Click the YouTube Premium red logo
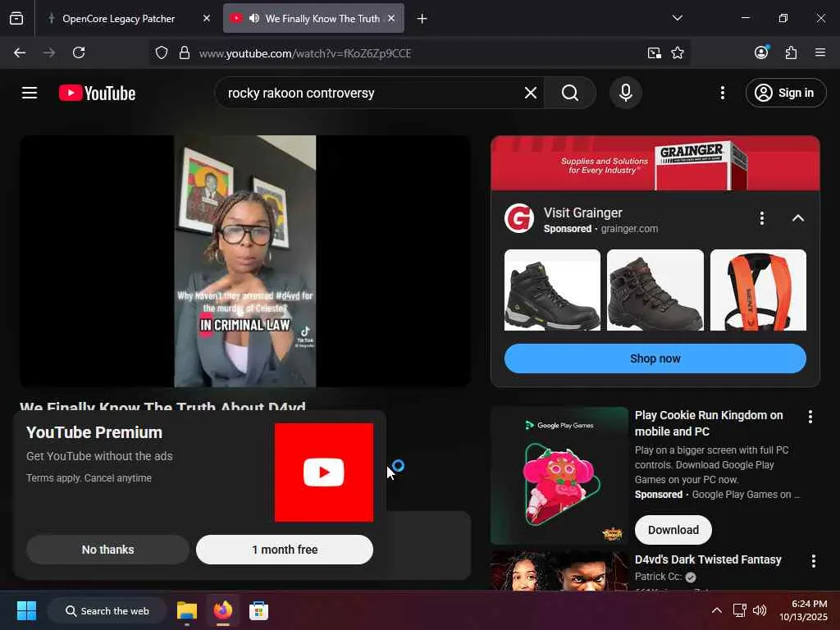 tap(323, 472)
